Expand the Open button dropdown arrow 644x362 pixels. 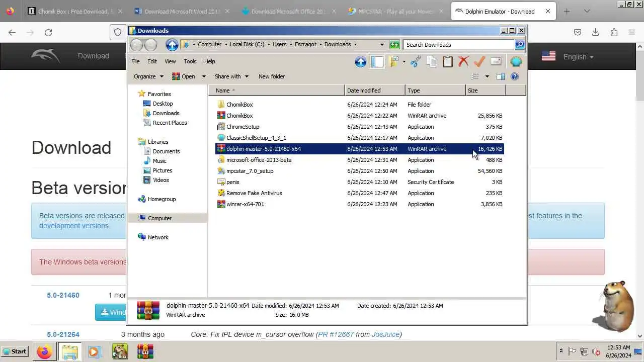[x=203, y=76]
